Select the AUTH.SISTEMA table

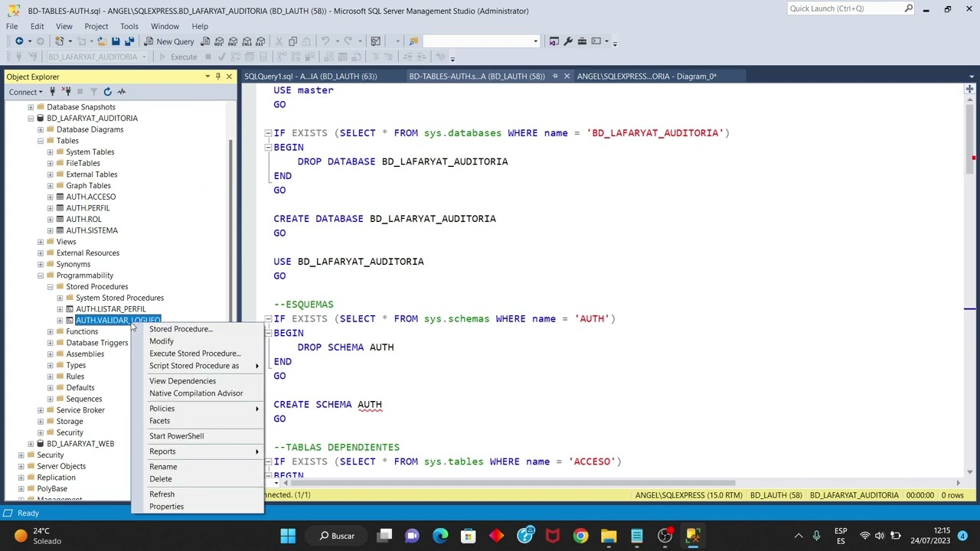[x=92, y=230]
